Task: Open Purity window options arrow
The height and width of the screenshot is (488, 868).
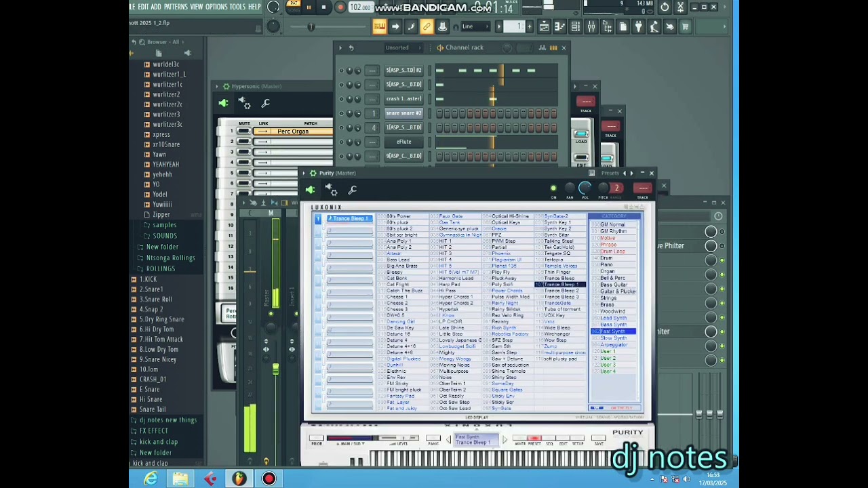Action: [x=304, y=173]
